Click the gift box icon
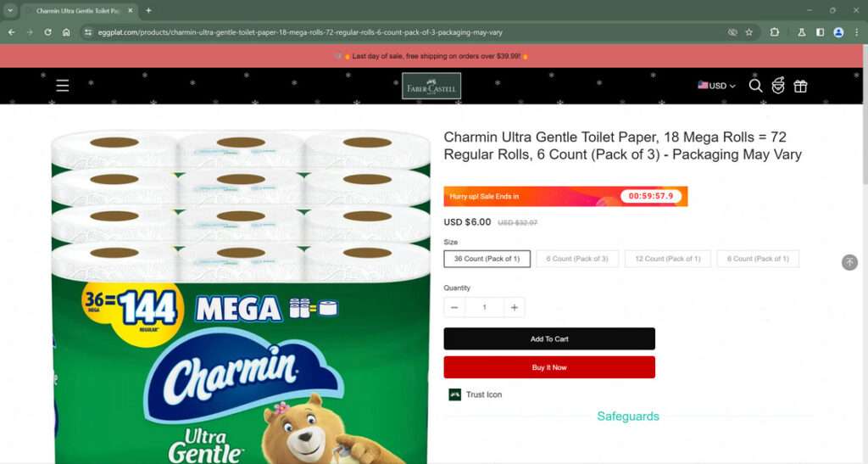The height and width of the screenshot is (464, 868). tap(800, 86)
